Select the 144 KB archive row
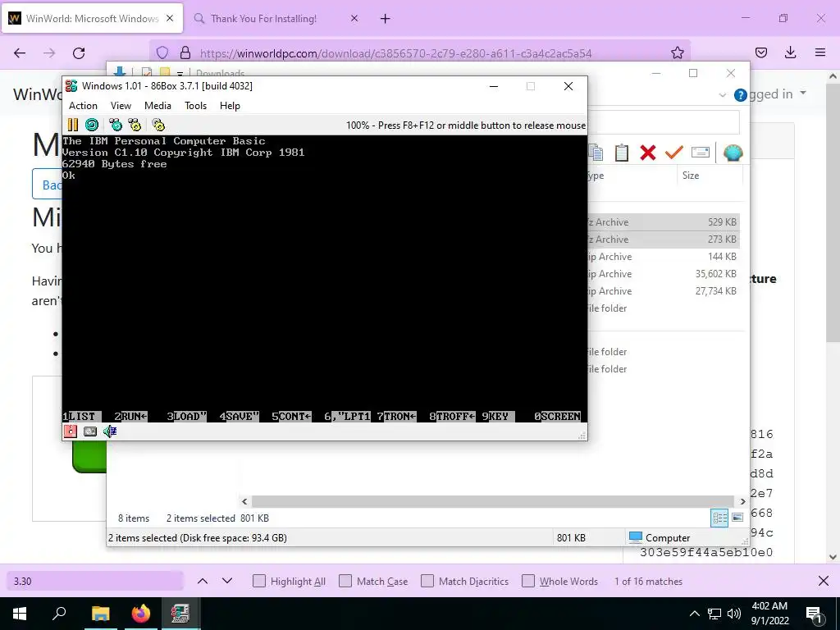This screenshot has width=840, height=630. (664, 257)
